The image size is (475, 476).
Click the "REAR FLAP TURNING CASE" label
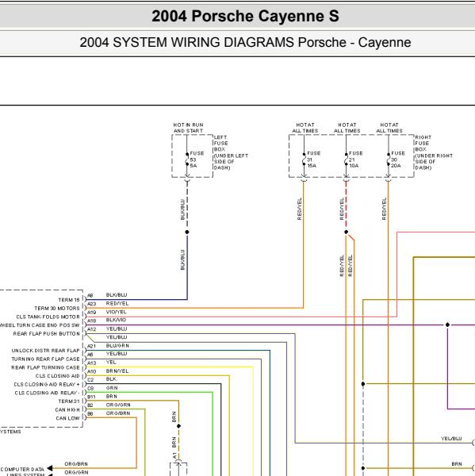tap(45, 367)
